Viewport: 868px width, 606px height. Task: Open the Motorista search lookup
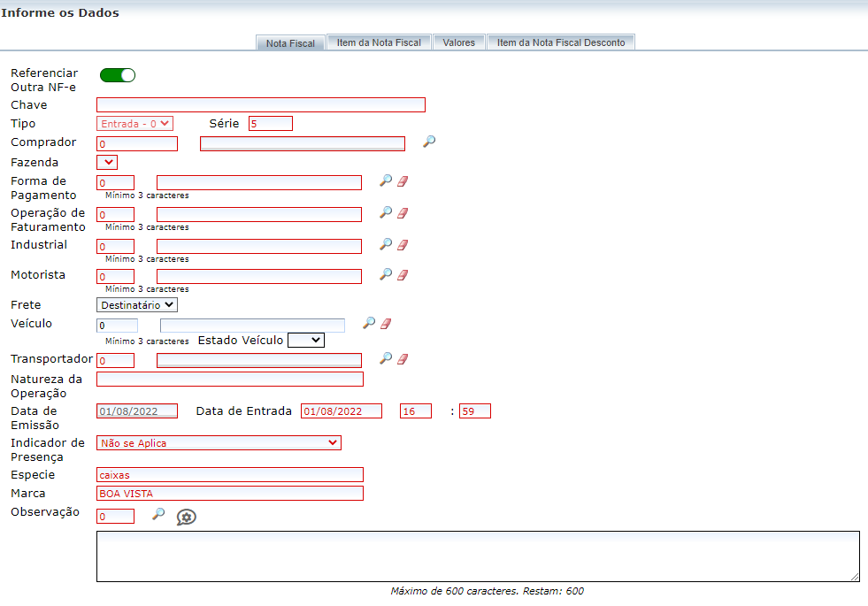click(x=385, y=275)
